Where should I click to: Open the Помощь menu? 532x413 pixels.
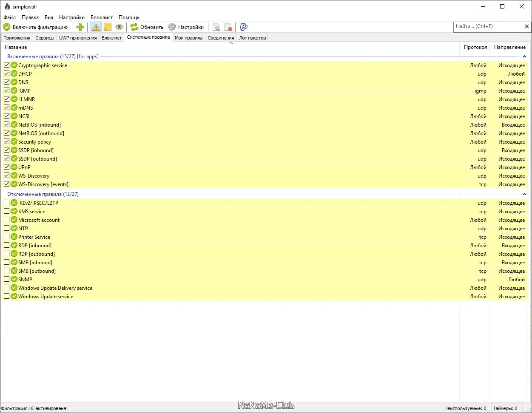point(129,17)
